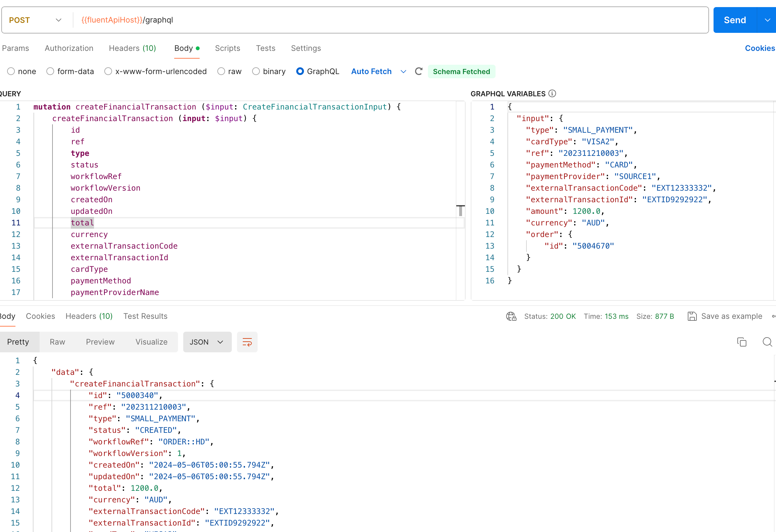Click the blue Send button
776x532 pixels.
[x=734, y=20]
